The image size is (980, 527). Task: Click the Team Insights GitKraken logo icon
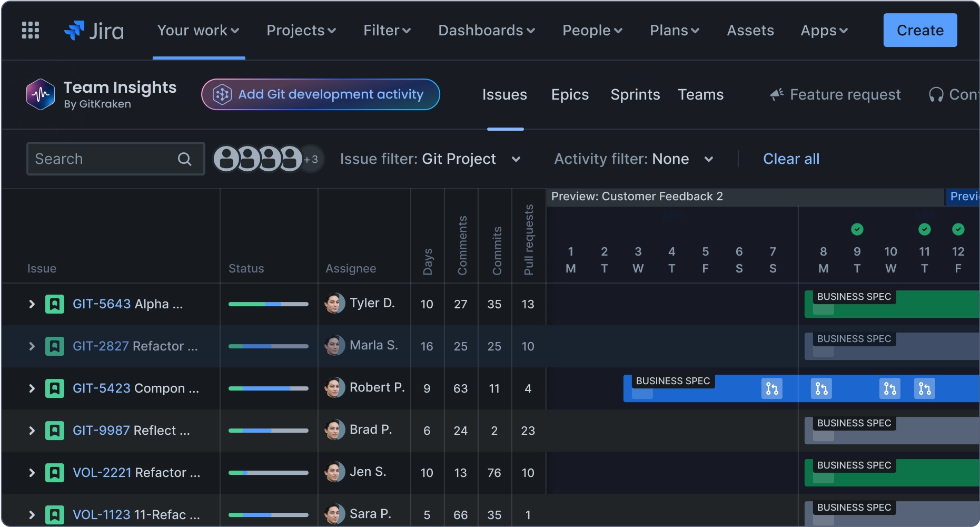[41, 94]
